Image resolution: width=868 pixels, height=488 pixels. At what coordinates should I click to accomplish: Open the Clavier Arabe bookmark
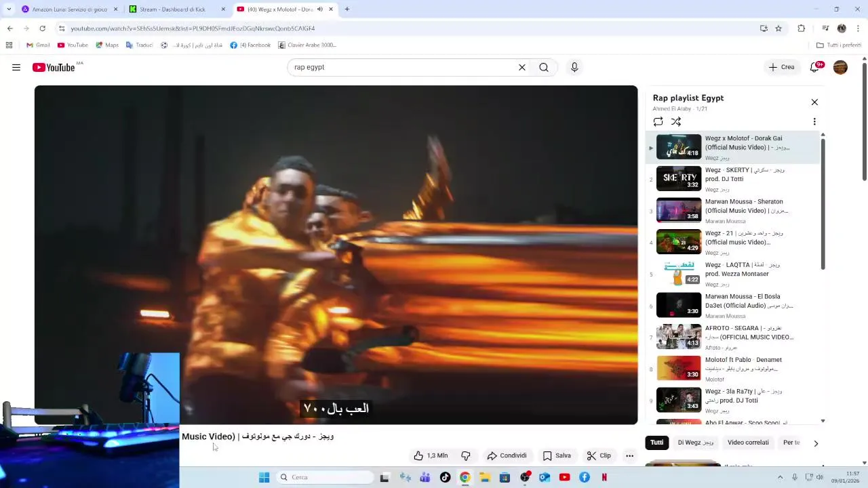click(307, 45)
